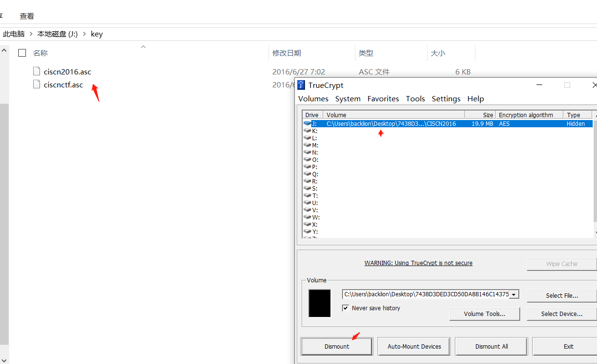Image resolution: width=597 pixels, height=364 pixels.
Task: Select the ciscnctf.asc file icon
Action: click(x=37, y=85)
